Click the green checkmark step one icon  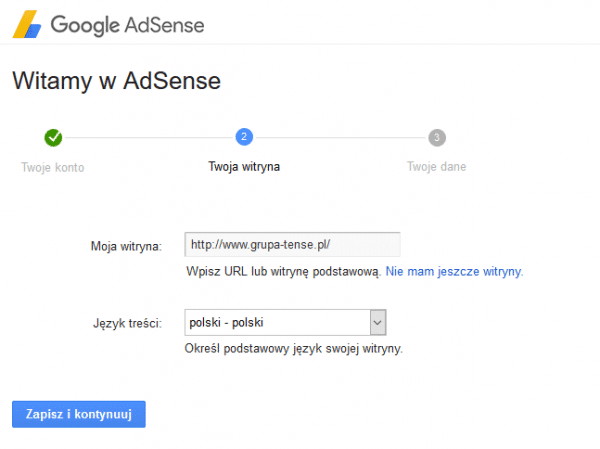click(53, 137)
